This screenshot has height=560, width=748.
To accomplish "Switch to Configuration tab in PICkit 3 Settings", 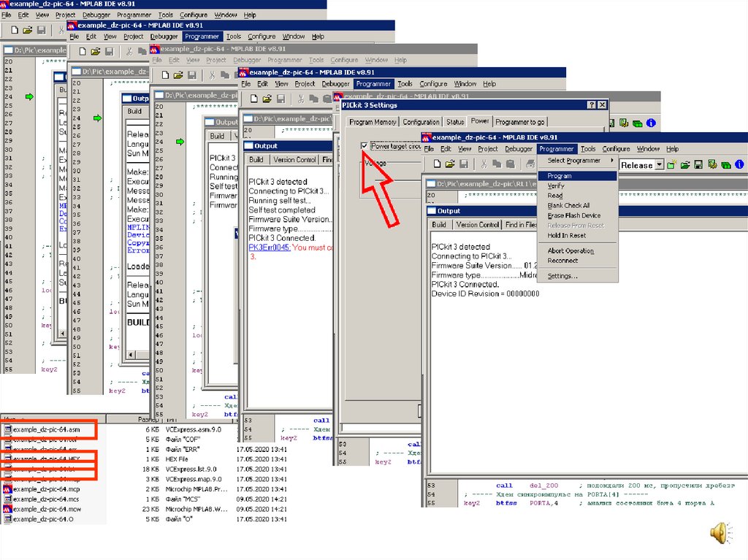I will pos(421,122).
